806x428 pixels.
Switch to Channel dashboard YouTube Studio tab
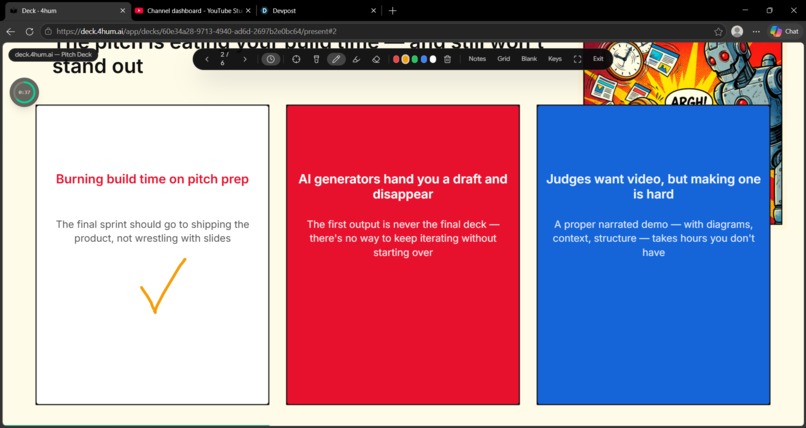(x=193, y=10)
